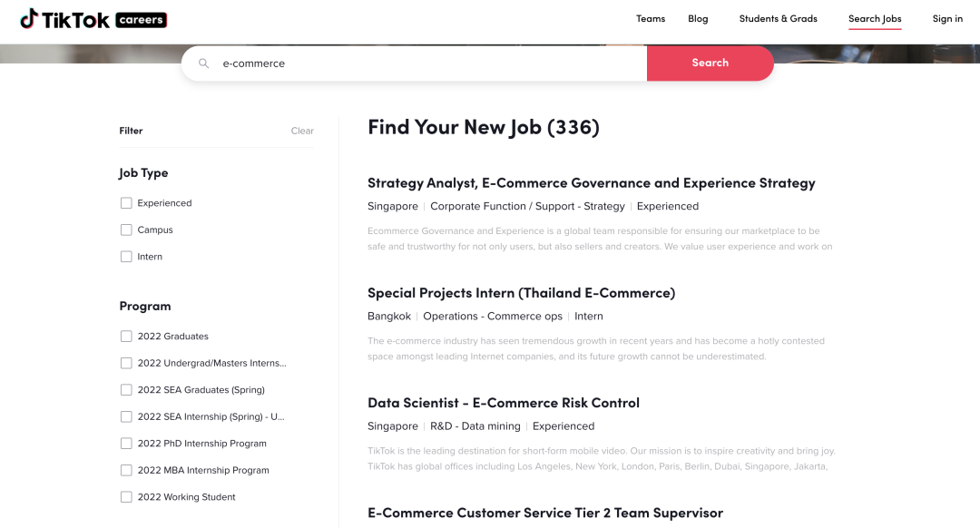Open Students & Grads navigation item

[x=779, y=19]
